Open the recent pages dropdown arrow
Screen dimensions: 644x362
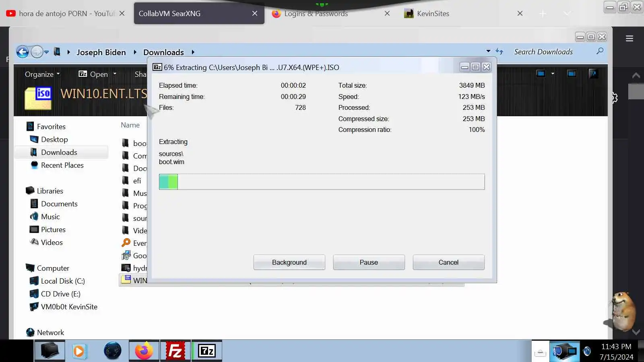coord(46,52)
